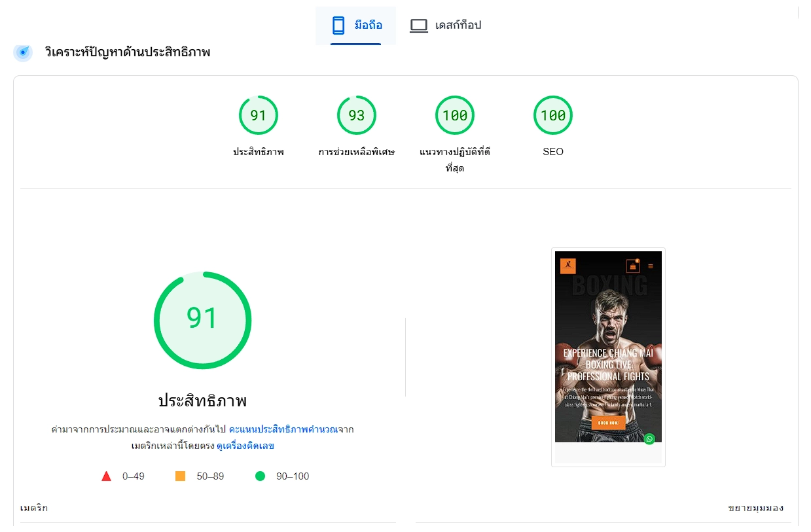Click the mobile phone icon
The width and height of the screenshot is (811, 532).
click(x=338, y=26)
